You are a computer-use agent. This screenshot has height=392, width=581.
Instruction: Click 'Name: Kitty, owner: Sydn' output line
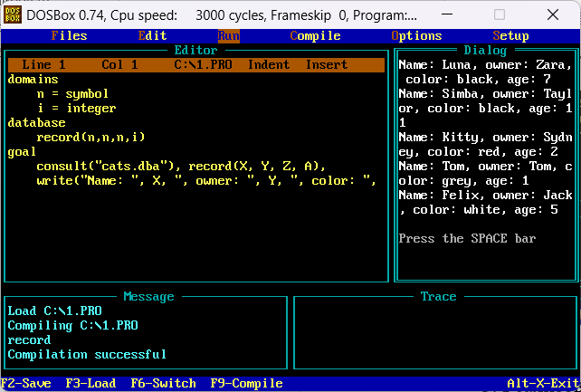(485, 137)
